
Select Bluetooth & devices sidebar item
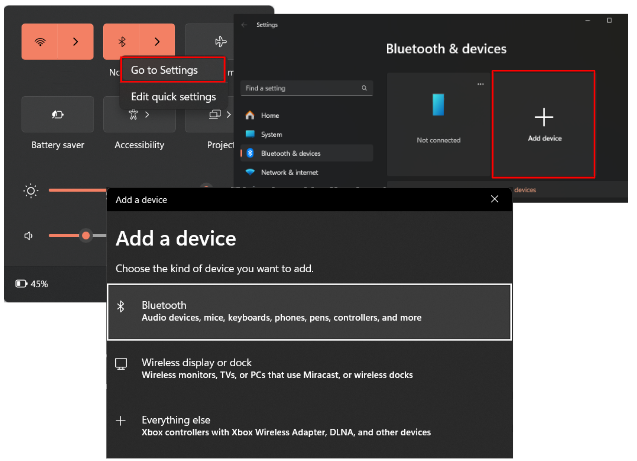pyautogui.click(x=307, y=153)
